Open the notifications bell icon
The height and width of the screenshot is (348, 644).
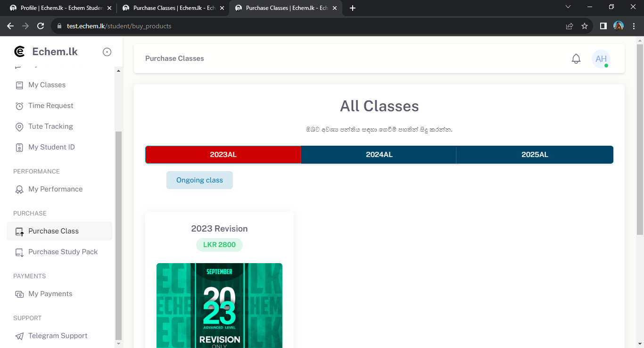coord(576,59)
